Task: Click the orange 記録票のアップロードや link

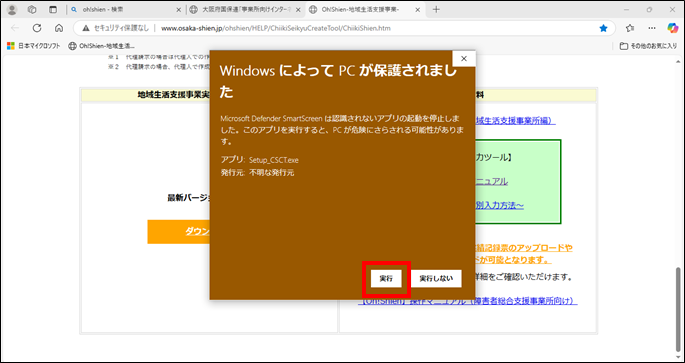Action: [524, 248]
